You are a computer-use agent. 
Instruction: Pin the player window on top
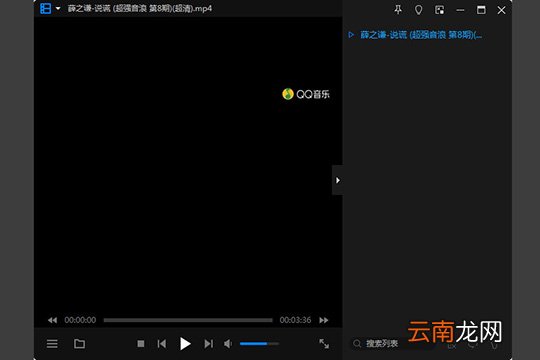[398, 10]
